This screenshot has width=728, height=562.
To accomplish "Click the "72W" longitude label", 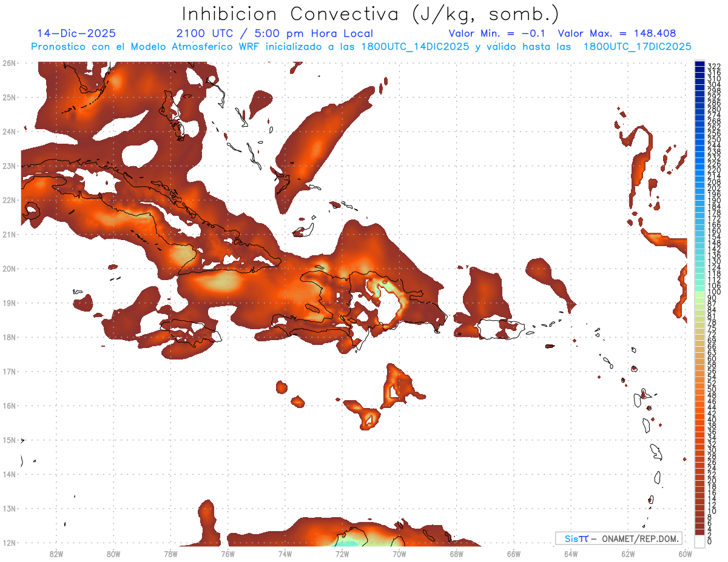I will (x=342, y=554).
